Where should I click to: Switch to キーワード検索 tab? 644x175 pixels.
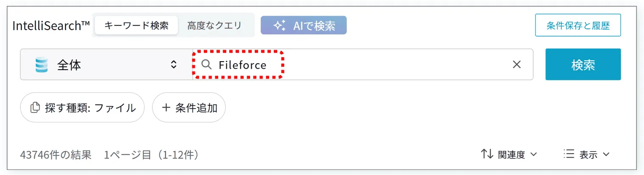click(x=136, y=25)
